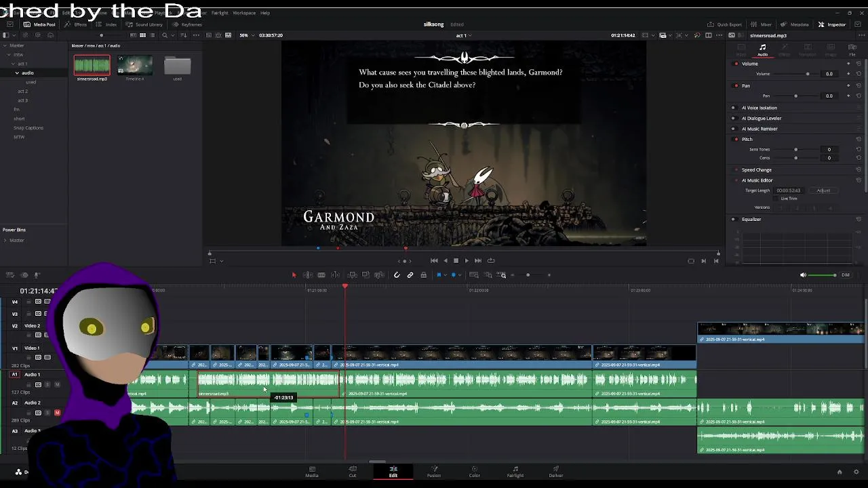868x488 pixels.
Task: Switch to the Inspector Audio tab
Action: [x=762, y=50]
